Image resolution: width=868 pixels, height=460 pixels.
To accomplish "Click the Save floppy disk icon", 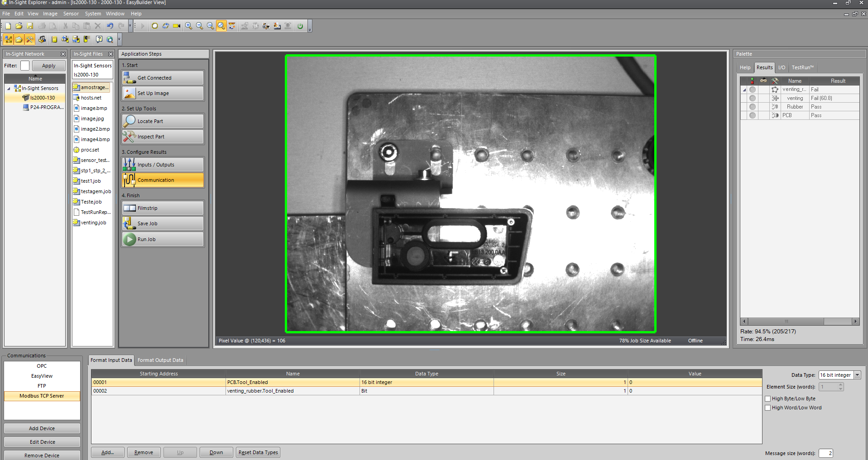I will [x=30, y=26].
